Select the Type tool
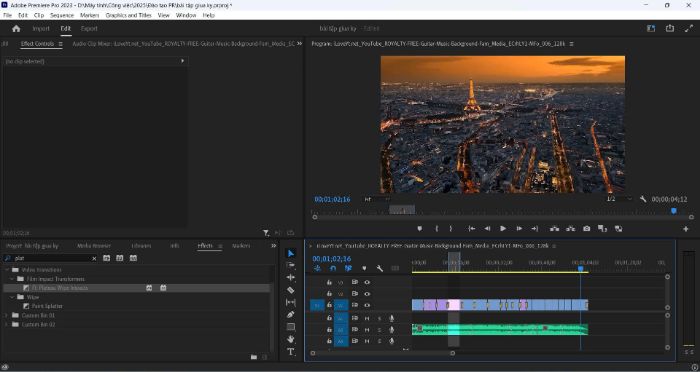Viewport: 700px width, 372px height. click(291, 352)
